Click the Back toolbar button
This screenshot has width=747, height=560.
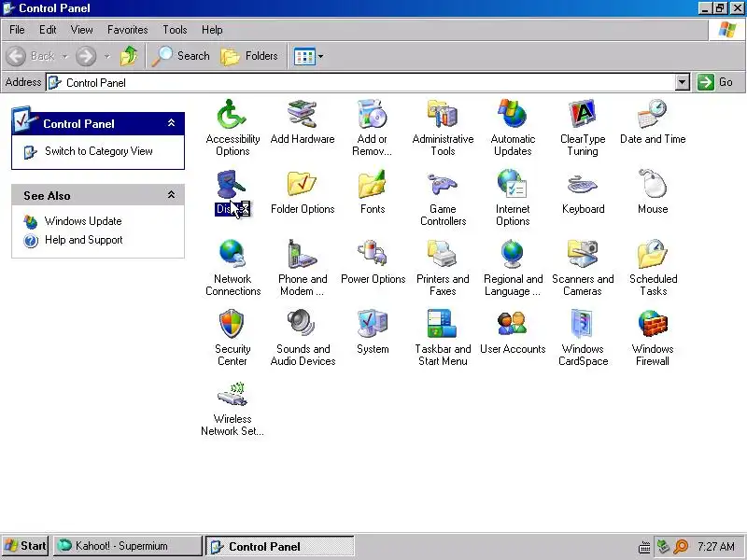pos(31,56)
